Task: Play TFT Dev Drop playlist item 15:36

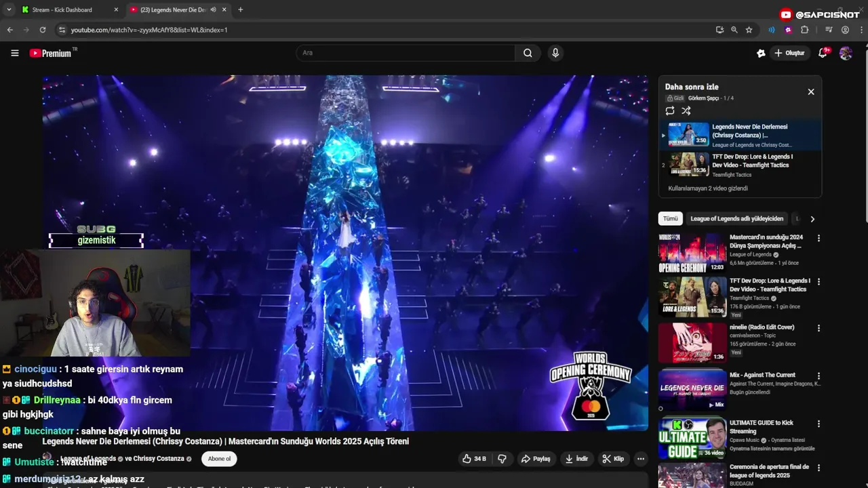Action: [x=739, y=164]
